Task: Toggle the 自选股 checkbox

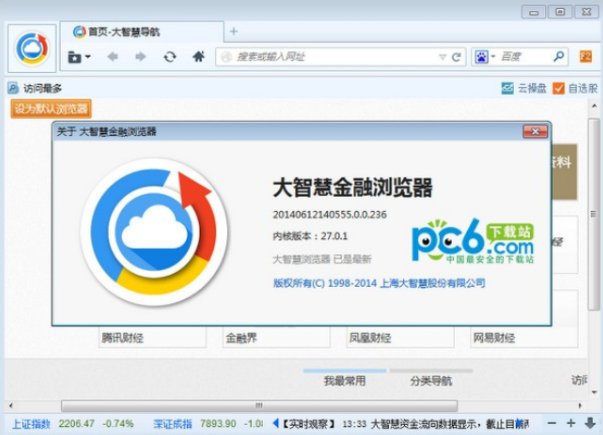Action: [x=558, y=88]
